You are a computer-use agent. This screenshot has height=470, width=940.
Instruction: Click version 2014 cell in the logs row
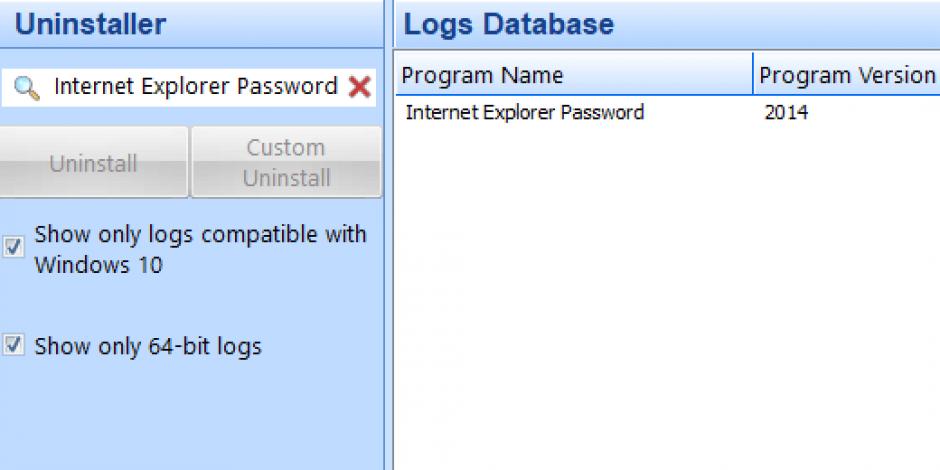[786, 113]
